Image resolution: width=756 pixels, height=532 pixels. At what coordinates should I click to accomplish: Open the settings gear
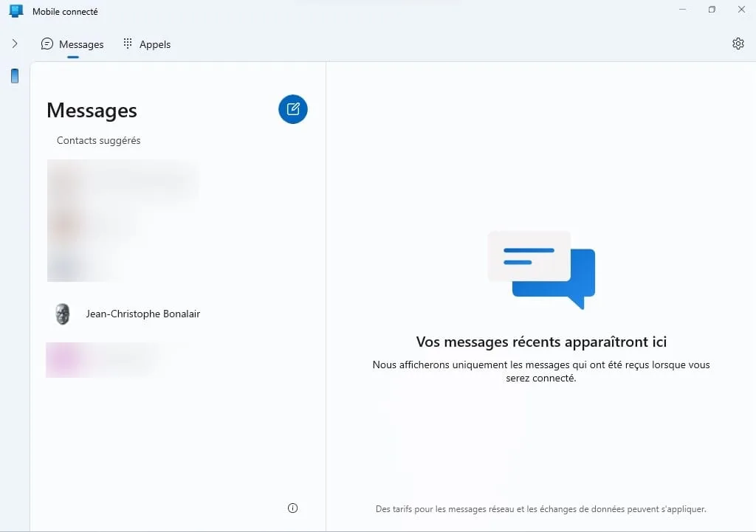[x=738, y=44]
